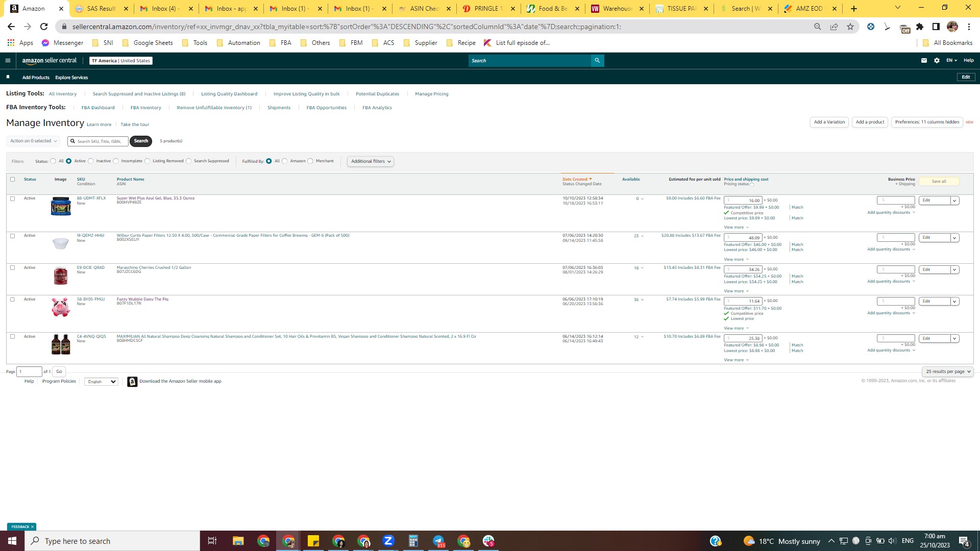Expand View more for Maraschino Cherries row
Viewport: 980px width, 551px height.
[736, 291]
